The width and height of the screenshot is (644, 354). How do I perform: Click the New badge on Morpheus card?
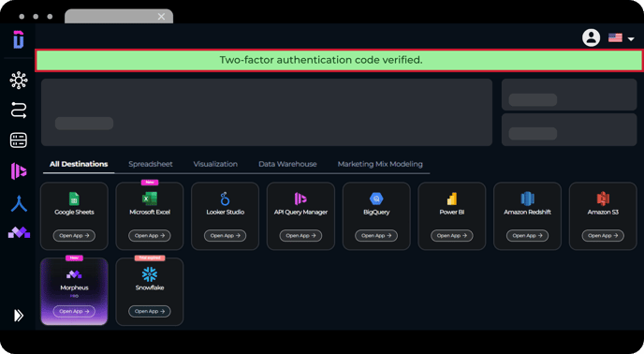[x=74, y=258]
